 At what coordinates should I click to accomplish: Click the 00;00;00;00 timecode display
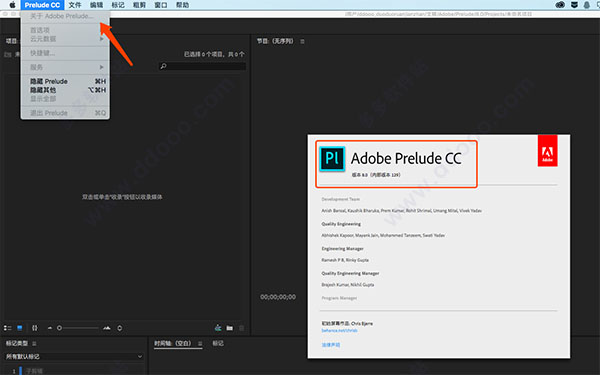[x=278, y=297]
